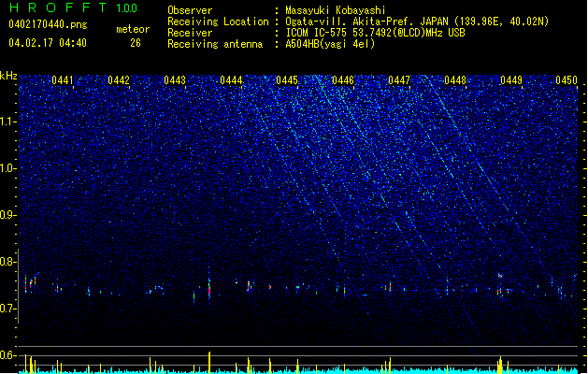Click the 0.8 frequency axis label
Viewport: 588px width, 374px height.
click(x=8, y=262)
